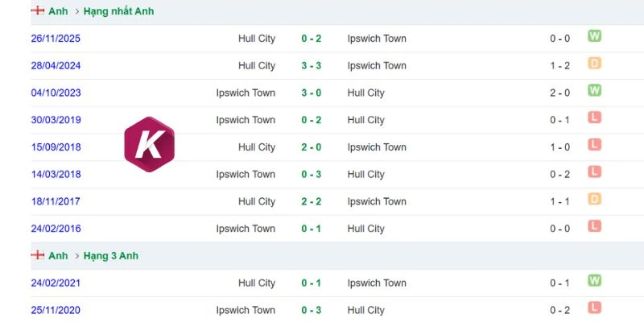Click the 3 - 0 score on 04/10/2023

pos(312,93)
